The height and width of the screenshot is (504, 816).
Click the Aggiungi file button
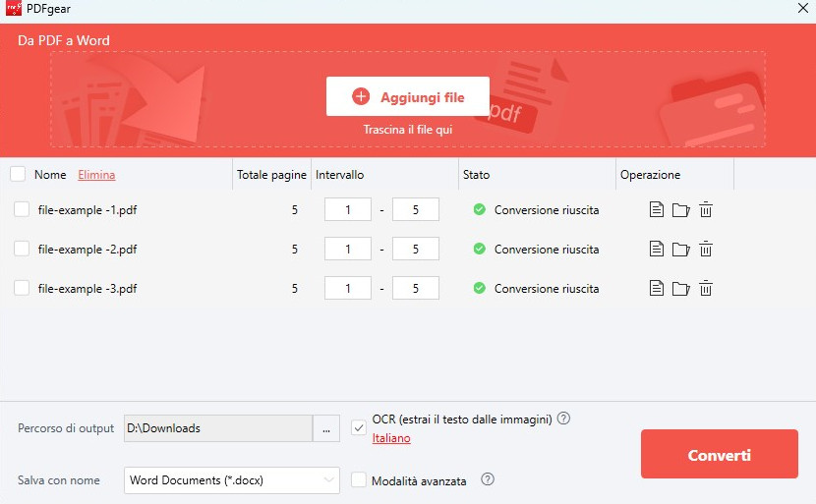[408, 96]
